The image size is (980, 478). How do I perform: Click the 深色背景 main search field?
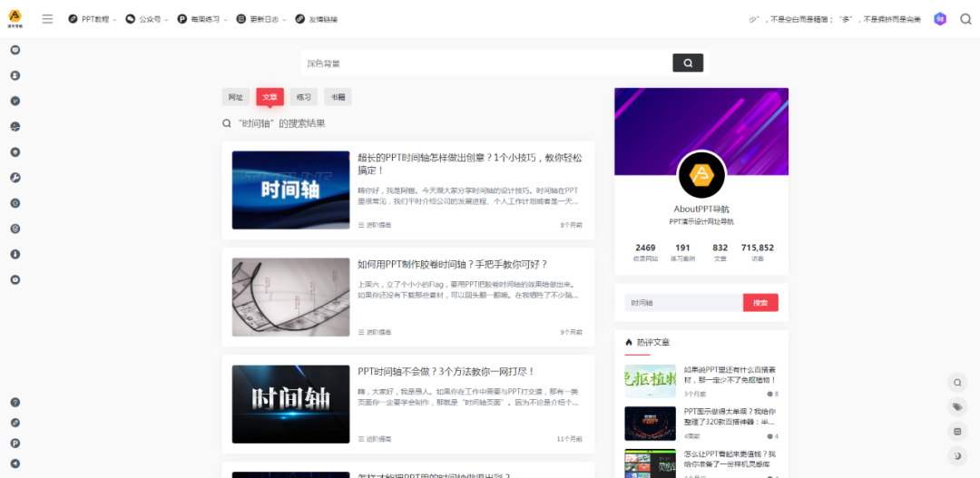click(x=486, y=63)
